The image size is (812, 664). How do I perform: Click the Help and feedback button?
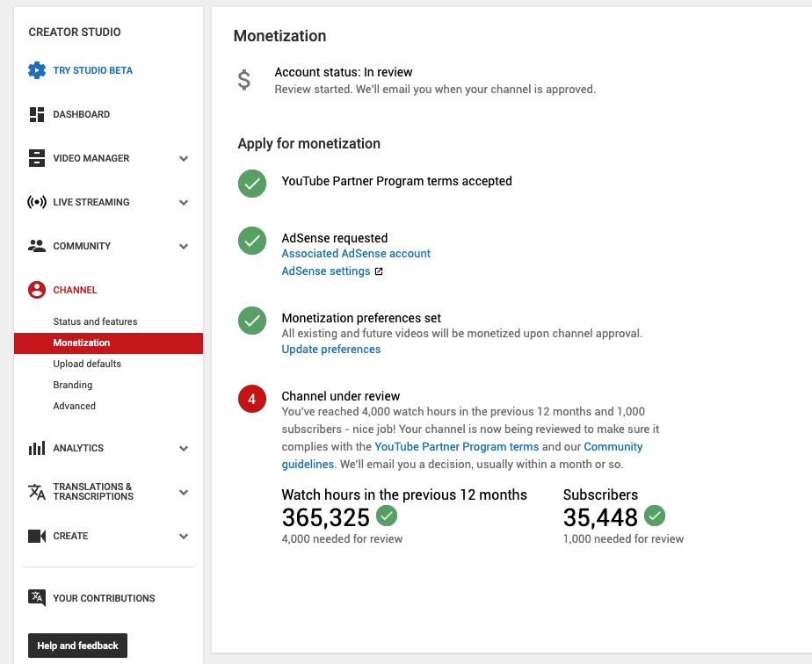click(x=77, y=646)
